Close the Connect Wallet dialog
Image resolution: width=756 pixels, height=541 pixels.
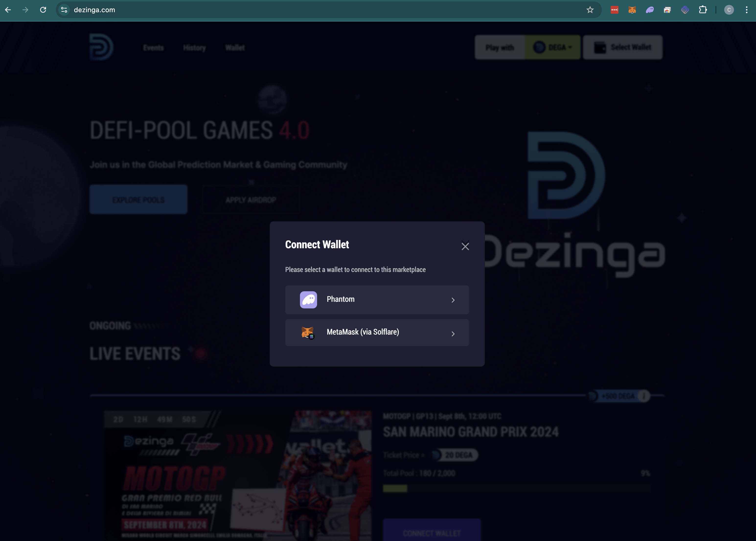(465, 246)
